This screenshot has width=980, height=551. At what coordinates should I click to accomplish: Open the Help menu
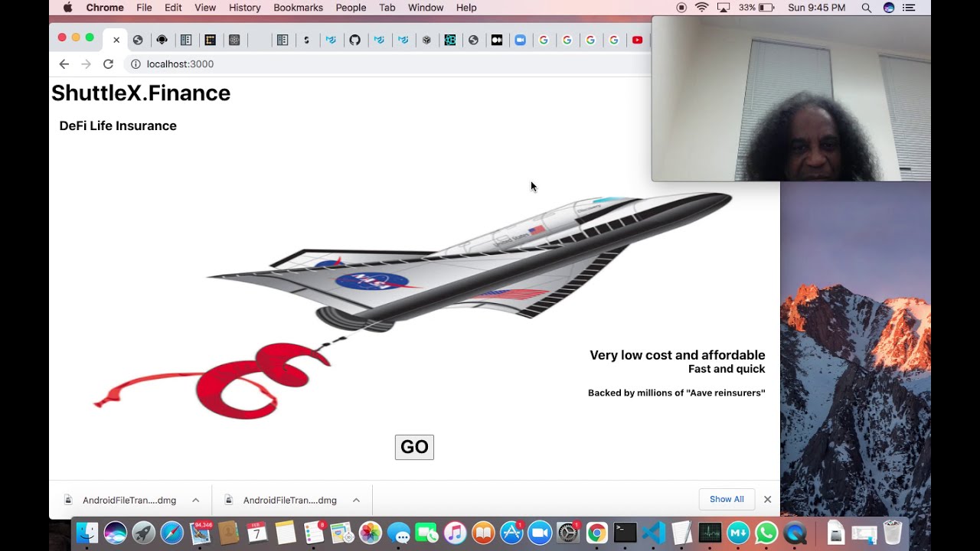pyautogui.click(x=466, y=8)
